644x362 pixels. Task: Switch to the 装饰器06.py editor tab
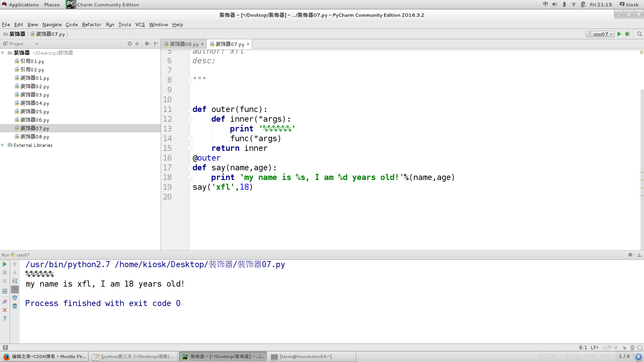(x=184, y=44)
